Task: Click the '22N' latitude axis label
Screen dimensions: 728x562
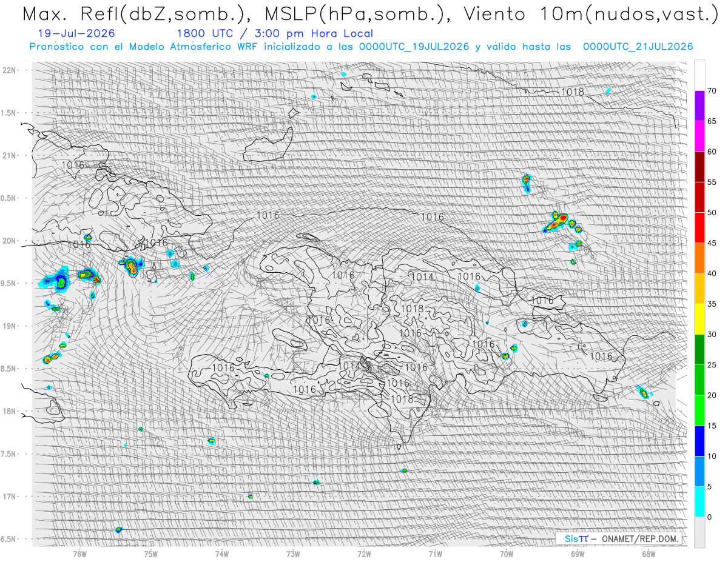Action: click(x=8, y=70)
